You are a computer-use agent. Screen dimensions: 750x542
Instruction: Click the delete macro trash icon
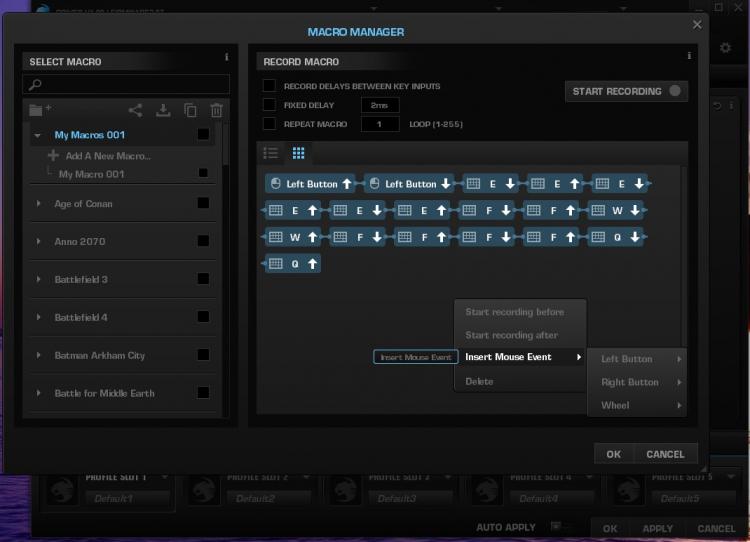pos(216,111)
